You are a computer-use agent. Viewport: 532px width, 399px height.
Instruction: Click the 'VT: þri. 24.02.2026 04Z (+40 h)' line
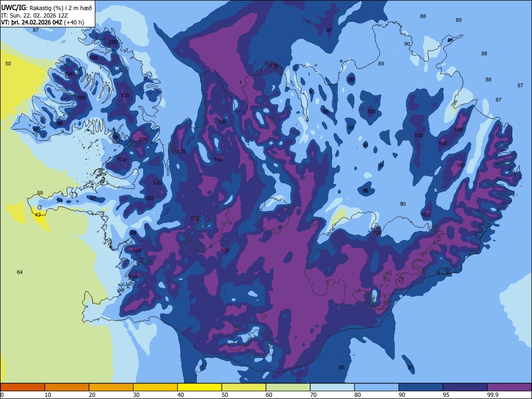tap(43, 22)
